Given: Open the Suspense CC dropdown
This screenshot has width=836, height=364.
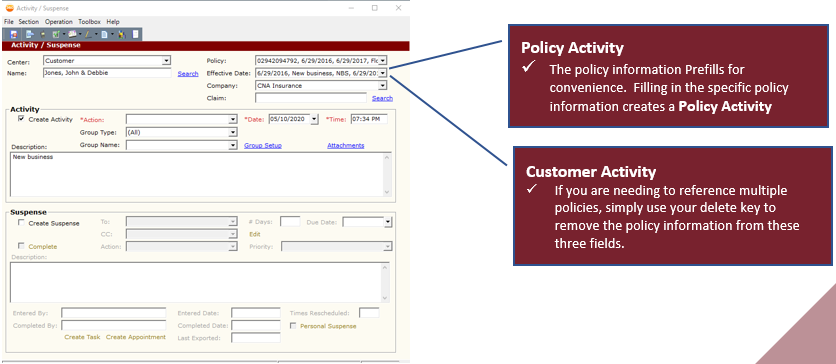Looking at the screenshot, I should pyautogui.click(x=233, y=234).
